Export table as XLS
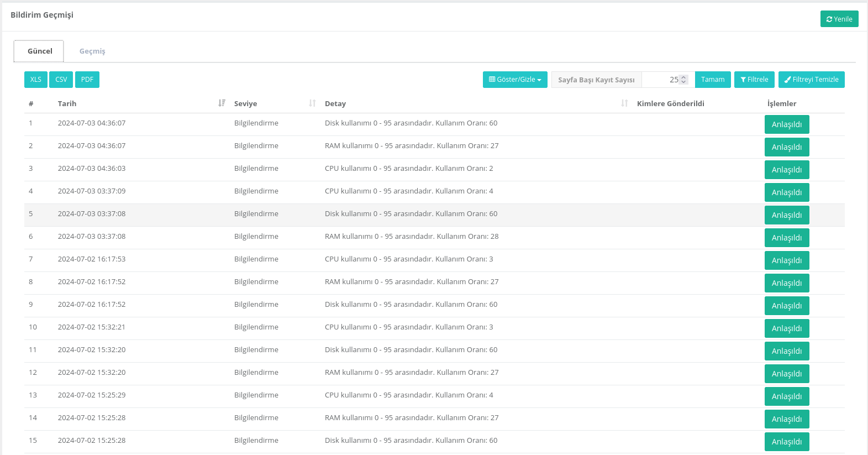 (36, 80)
